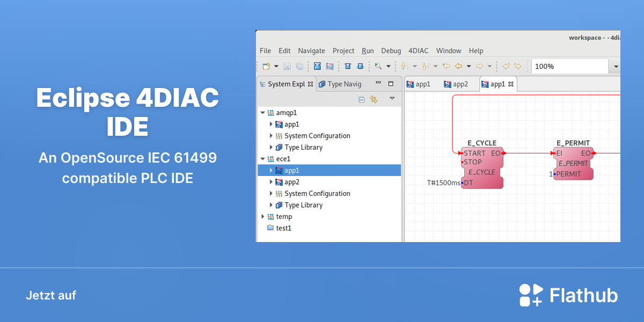644x322 pixels.
Task: Select the first app1 editor tab
Action: 419,84
